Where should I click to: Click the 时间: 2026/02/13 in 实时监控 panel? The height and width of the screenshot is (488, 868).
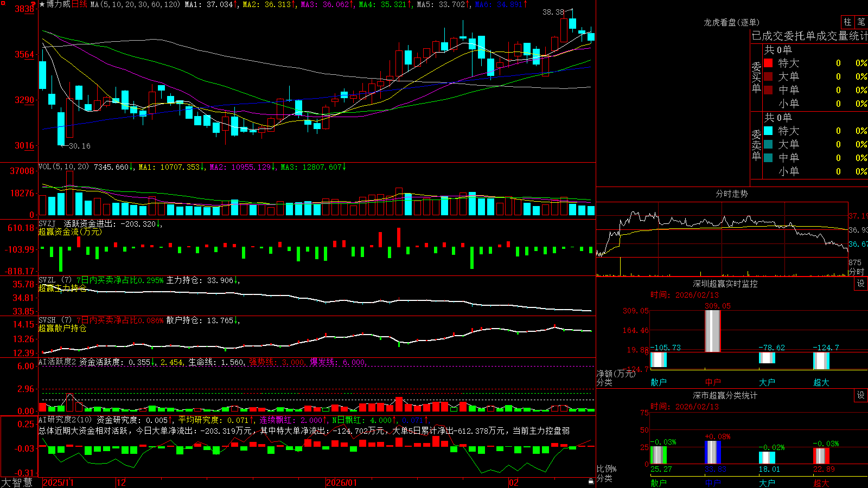pos(685,295)
